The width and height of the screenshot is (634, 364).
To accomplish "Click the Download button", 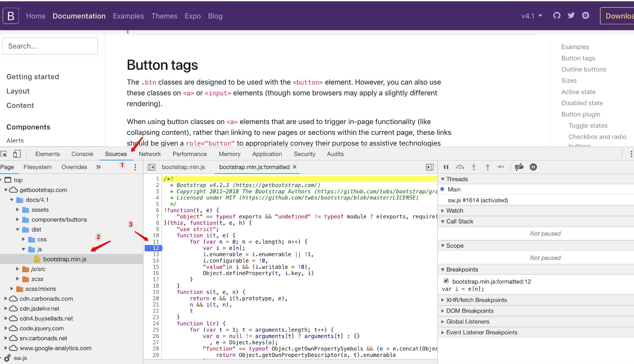I will (x=617, y=16).
